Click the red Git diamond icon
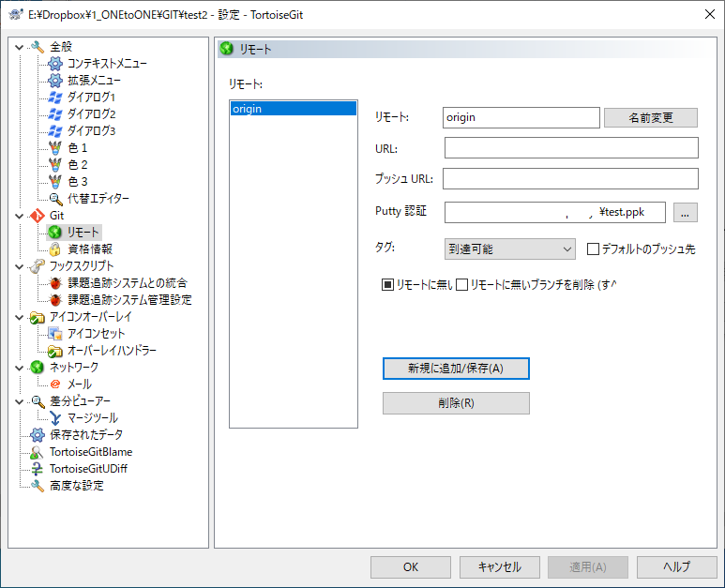This screenshot has width=725, height=588. click(x=37, y=216)
